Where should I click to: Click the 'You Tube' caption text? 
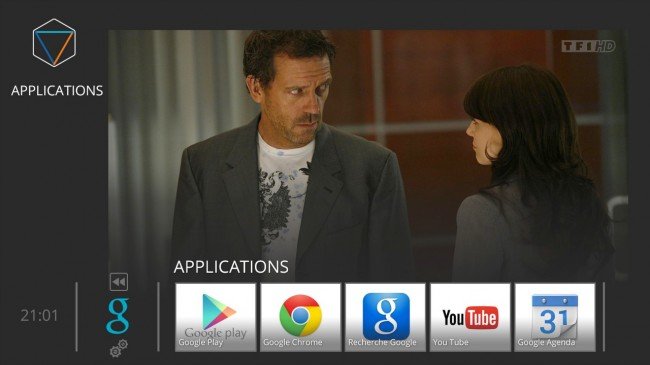click(451, 343)
